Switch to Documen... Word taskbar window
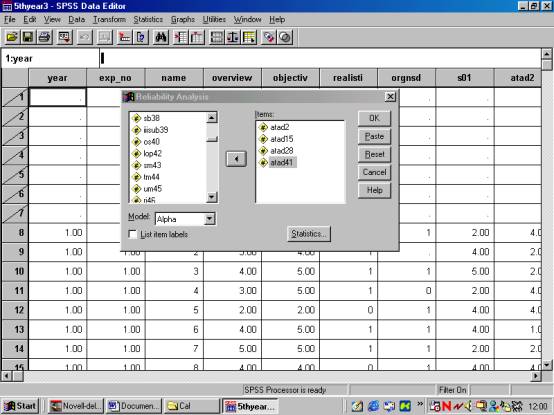 click(134, 406)
